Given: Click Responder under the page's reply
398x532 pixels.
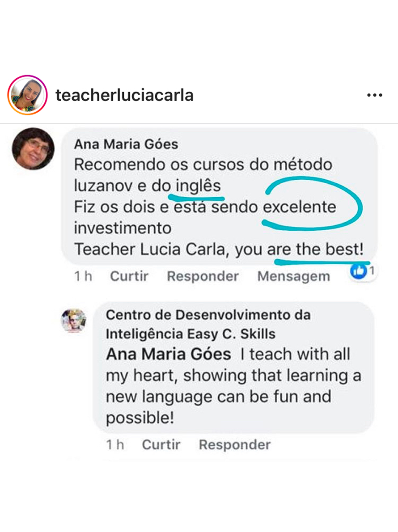Looking at the screenshot, I should click(234, 445).
